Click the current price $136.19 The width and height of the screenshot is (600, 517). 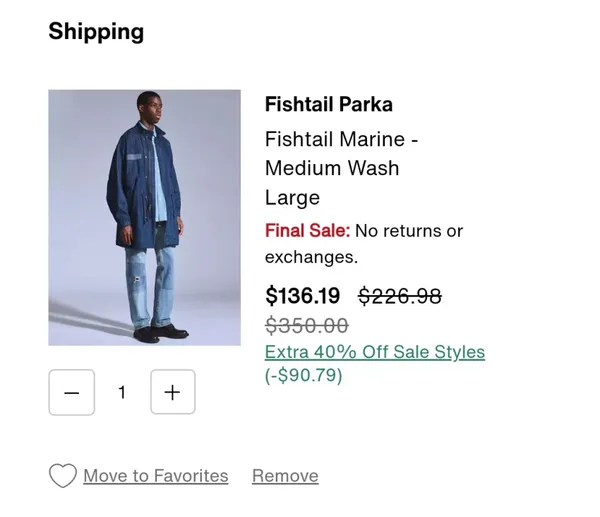click(302, 296)
